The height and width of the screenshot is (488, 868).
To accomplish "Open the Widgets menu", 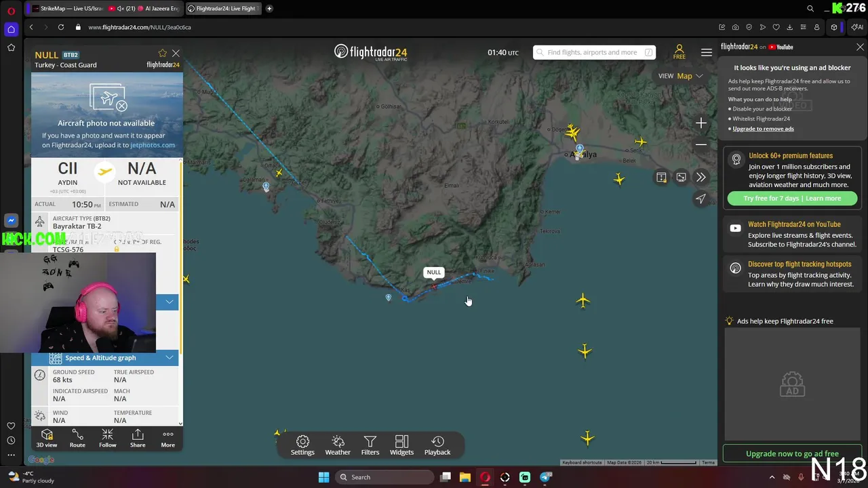I will [401, 445].
